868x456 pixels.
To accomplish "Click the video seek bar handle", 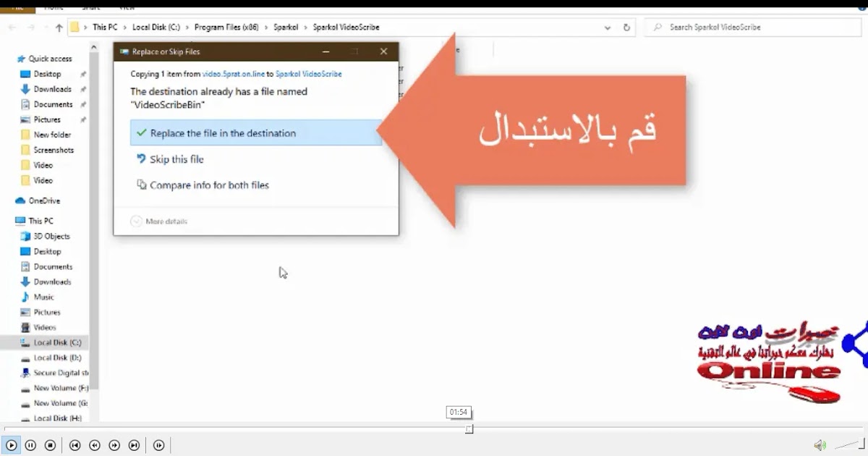I will [469, 429].
